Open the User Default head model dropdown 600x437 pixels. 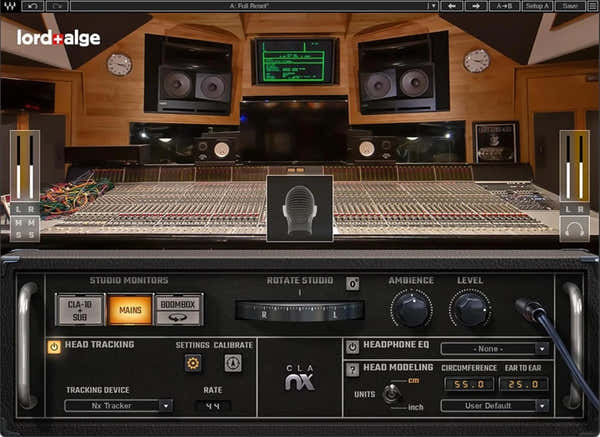pos(495,406)
